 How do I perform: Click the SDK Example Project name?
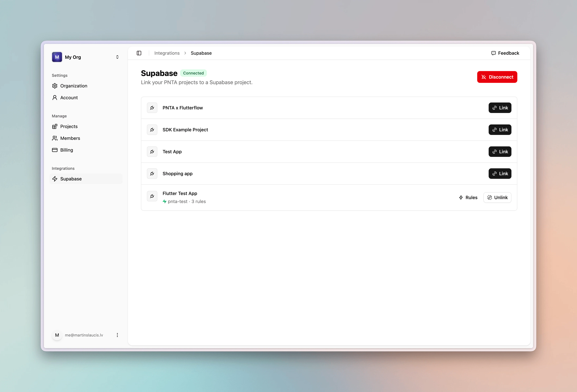click(185, 130)
